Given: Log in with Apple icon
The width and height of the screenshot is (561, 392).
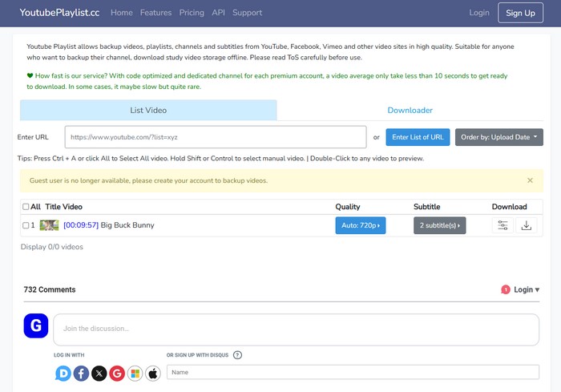Looking at the screenshot, I should click(x=153, y=374).
